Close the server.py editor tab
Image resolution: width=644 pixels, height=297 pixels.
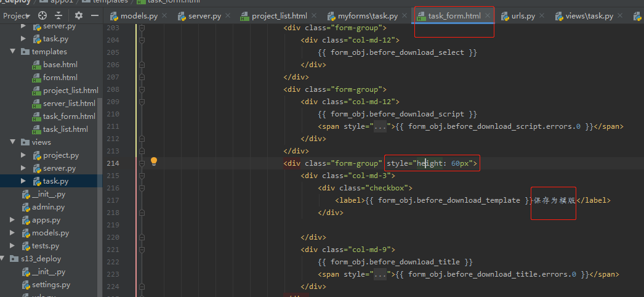(x=228, y=15)
